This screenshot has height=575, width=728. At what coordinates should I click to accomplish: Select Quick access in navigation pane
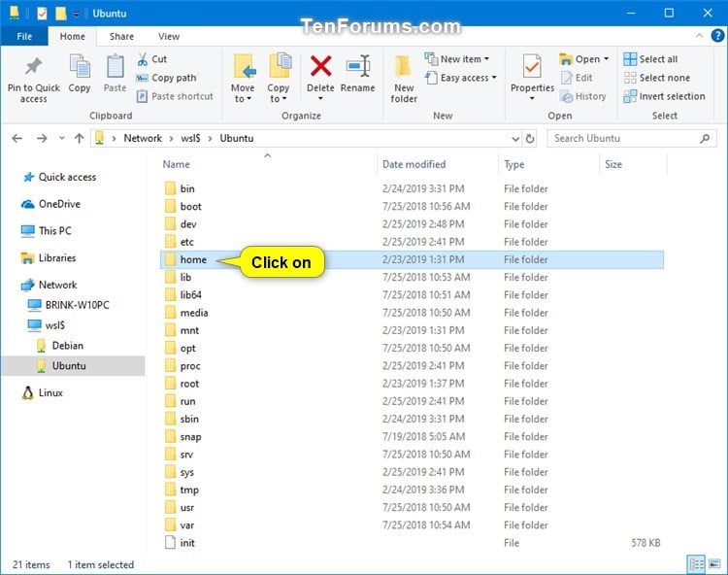pos(59,177)
